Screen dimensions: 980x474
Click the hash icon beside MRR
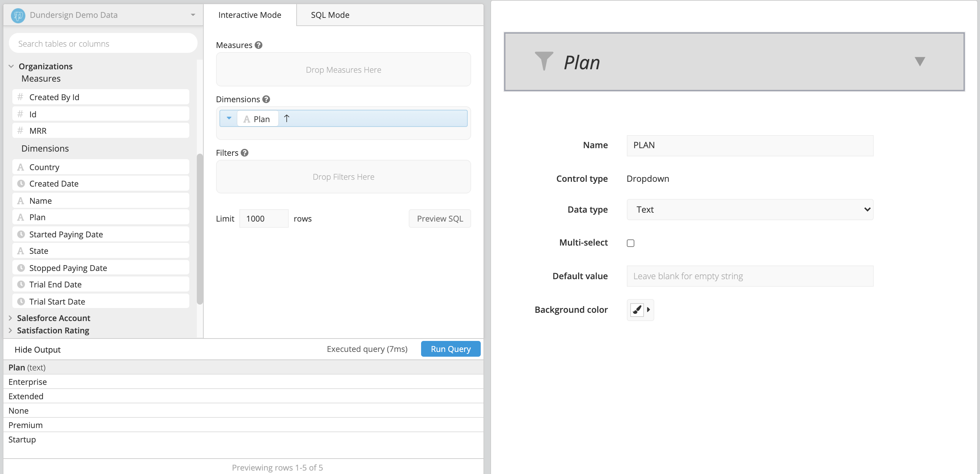coord(21,131)
